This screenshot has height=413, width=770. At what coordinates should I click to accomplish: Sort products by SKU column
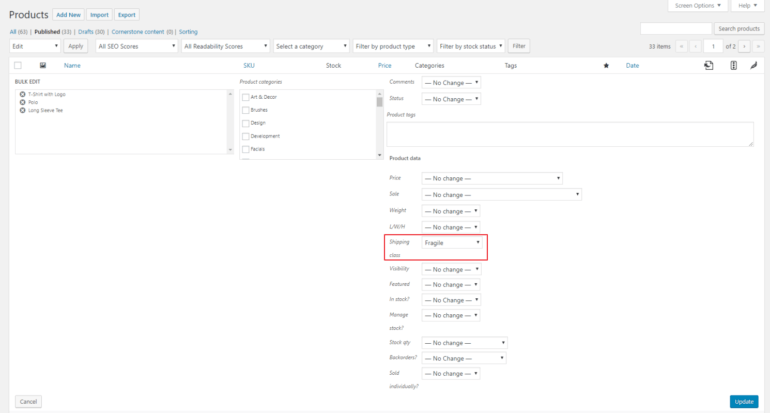click(249, 65)
